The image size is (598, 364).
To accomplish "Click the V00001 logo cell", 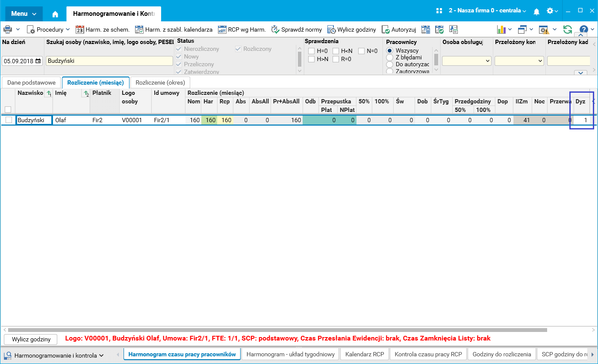I will 135,120.
